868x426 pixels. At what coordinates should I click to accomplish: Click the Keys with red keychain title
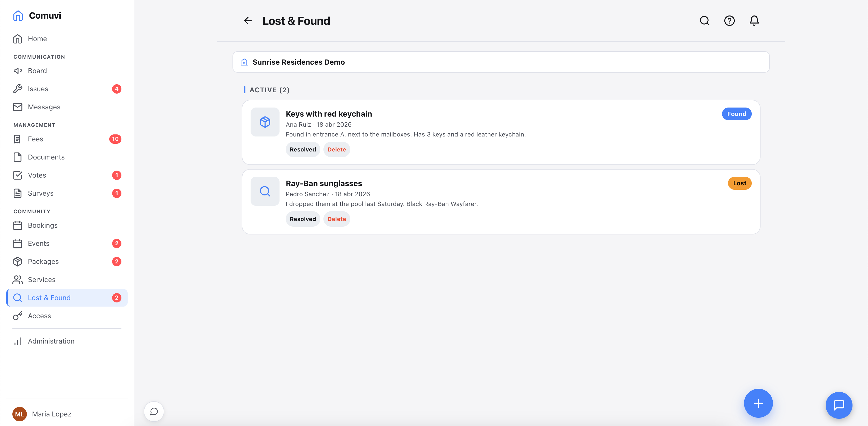tap(329, 114)
